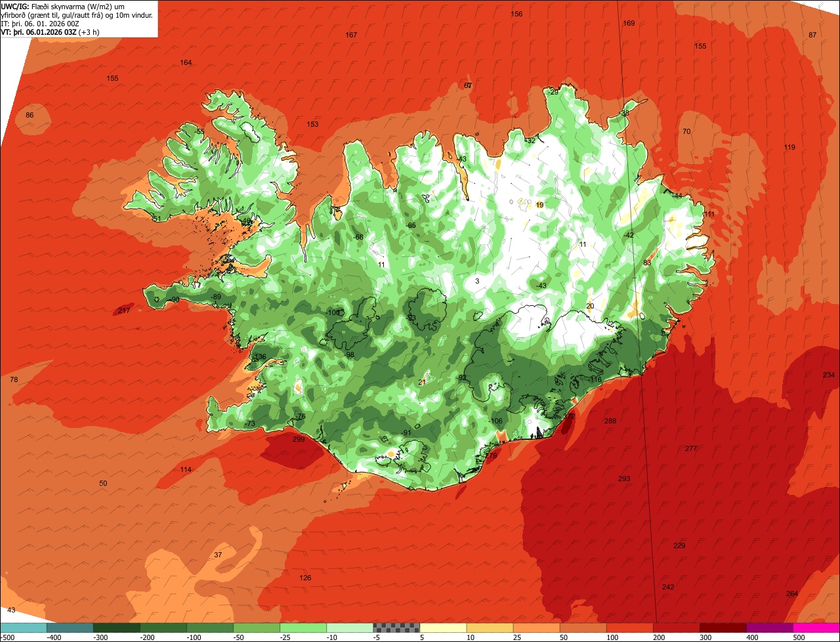The width and height of the screenshot is (840, 642).
Task: Click the value 119 on the map
Action: (789, 147)
